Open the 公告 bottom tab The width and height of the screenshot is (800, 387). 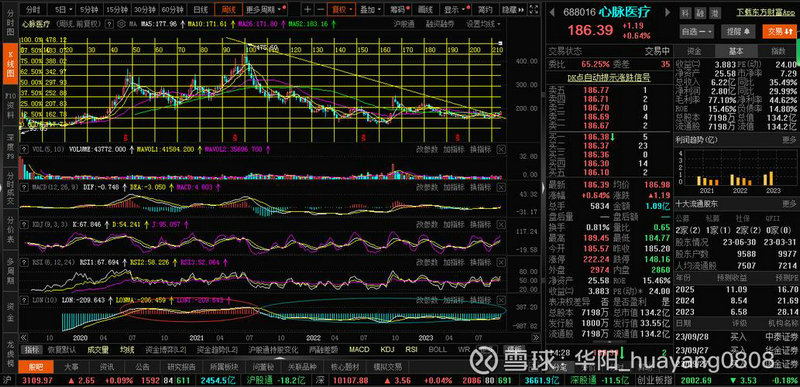(x=142, y=367)
